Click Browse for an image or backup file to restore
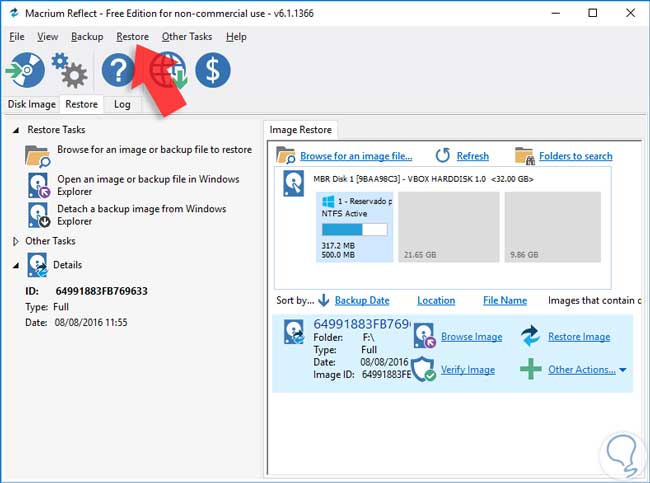This screenshot has height=483, width=650. click(154, 150)
